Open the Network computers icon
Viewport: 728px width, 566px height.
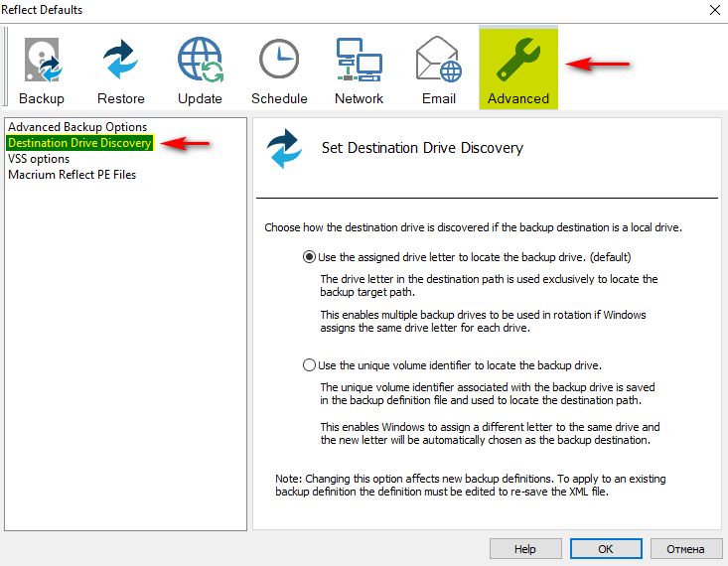pos(359,60)
